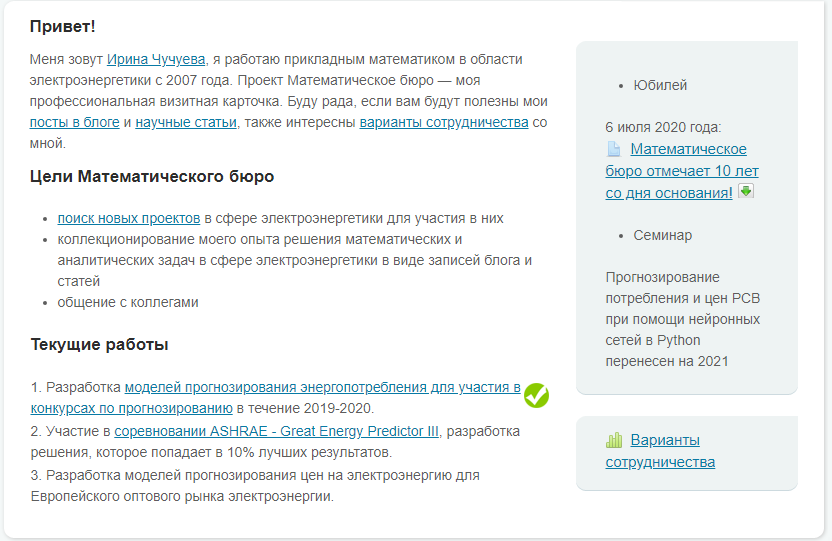Viewport: 832px width, 541px height.
Task: Click item 3 about Европейского оптового рынка
Action: coord(255,486)
